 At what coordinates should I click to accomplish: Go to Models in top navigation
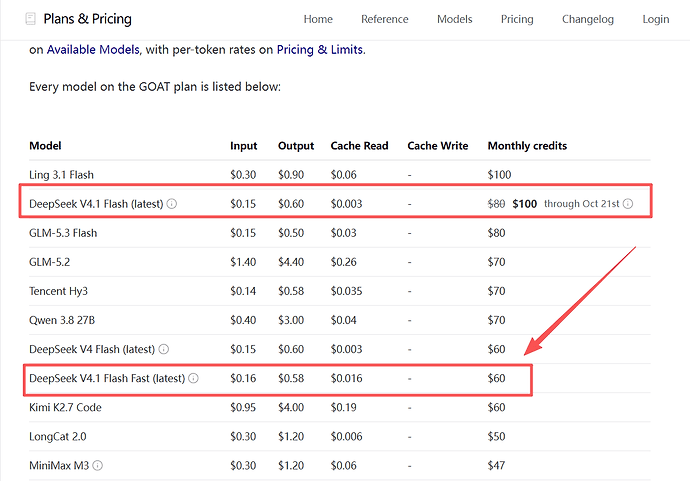[x=455, y=19]
